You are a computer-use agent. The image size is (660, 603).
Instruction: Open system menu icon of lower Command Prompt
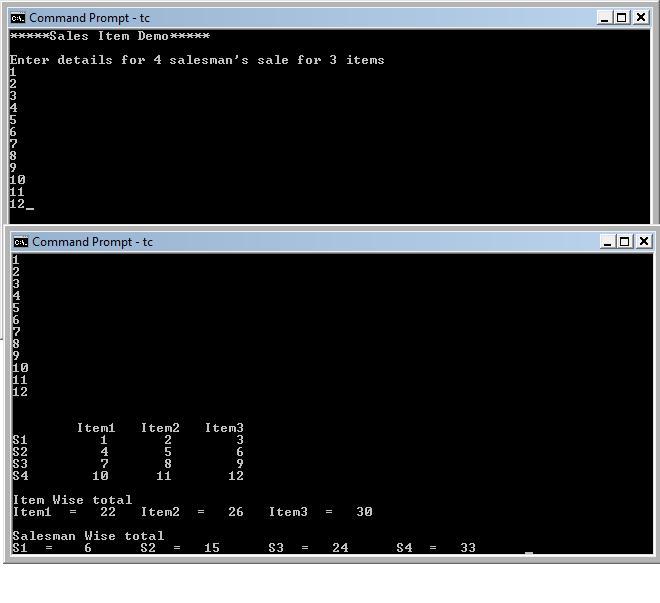coord(19,242)
